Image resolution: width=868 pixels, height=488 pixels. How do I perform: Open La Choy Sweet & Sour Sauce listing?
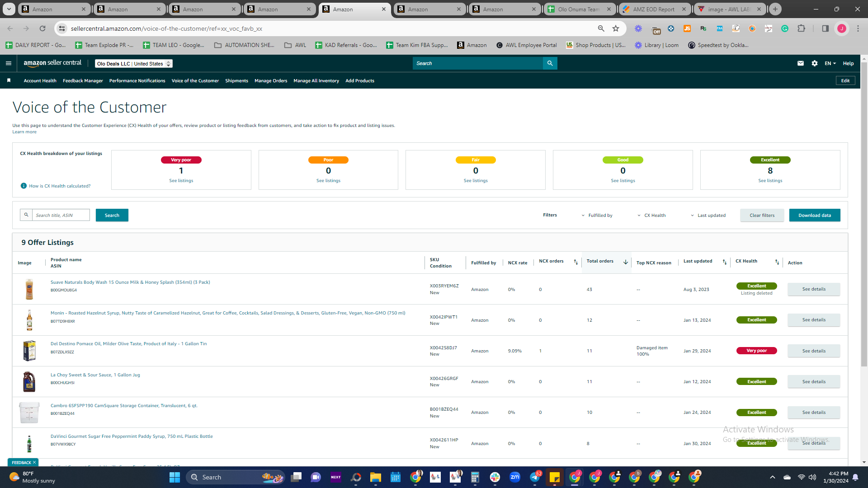(95, 375)
